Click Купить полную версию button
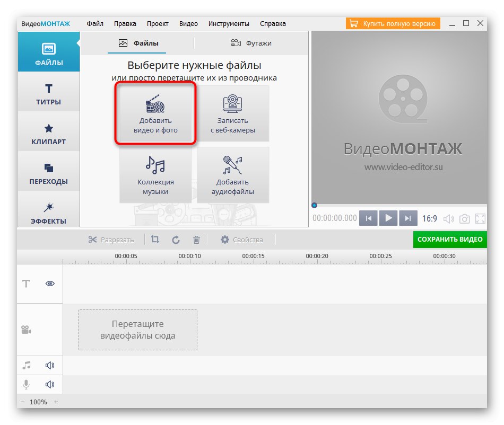Viewport: 504px width, 425px height. pos(393,23)
